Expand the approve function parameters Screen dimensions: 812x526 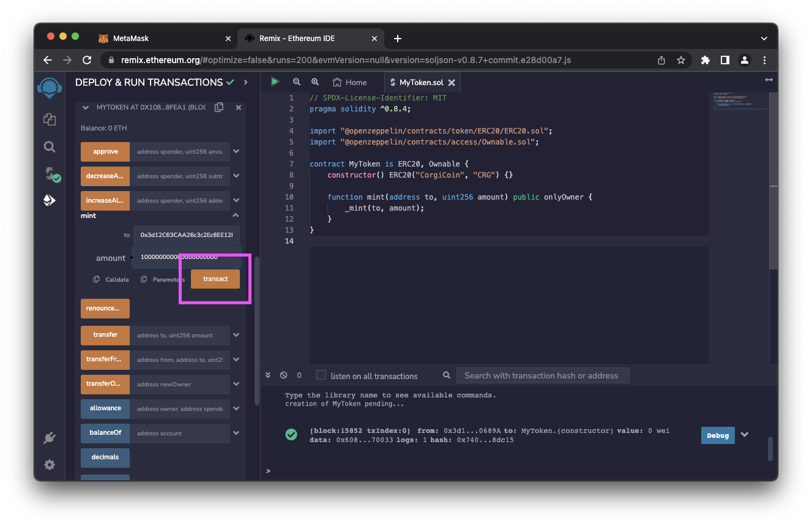[x=236, y=151]
